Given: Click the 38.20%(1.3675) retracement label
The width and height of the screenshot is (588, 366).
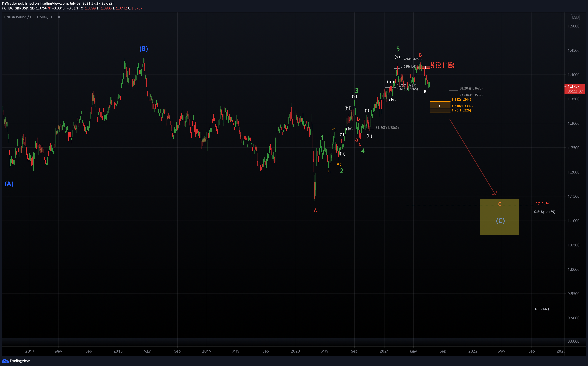Looking at the screenshot, I should coord(471,88).
